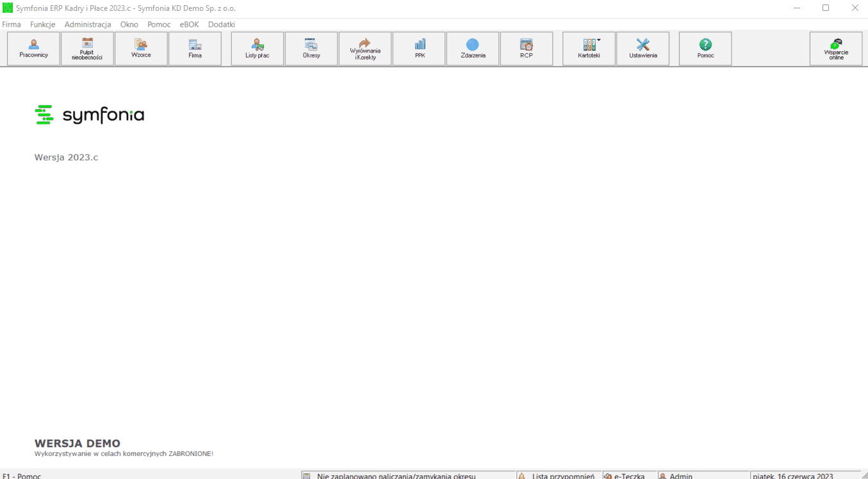The height and width of the screenshot is (479, 868).
Task: Open the Firma menu
Action: pyautogui.click(x=12, y=24)
